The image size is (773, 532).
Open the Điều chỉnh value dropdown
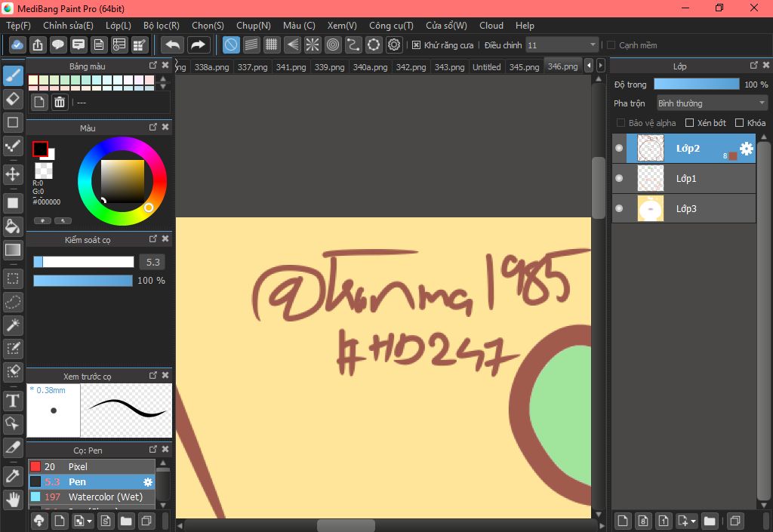pos(562,45)
